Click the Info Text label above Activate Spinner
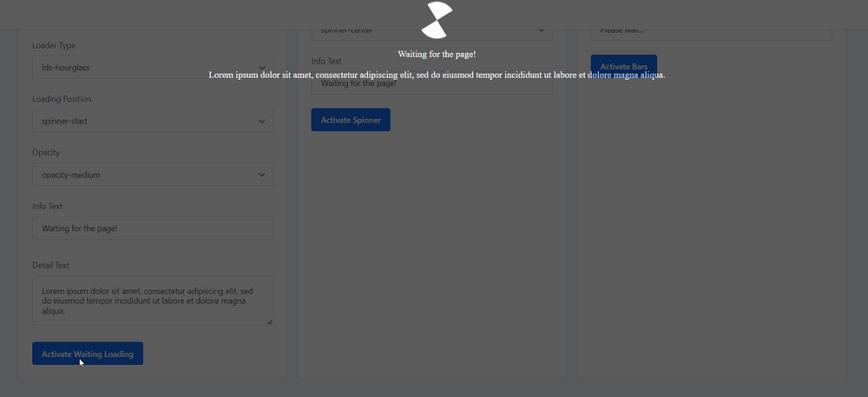The width and height of the screenshot is (868, 397). pos(326,62)
